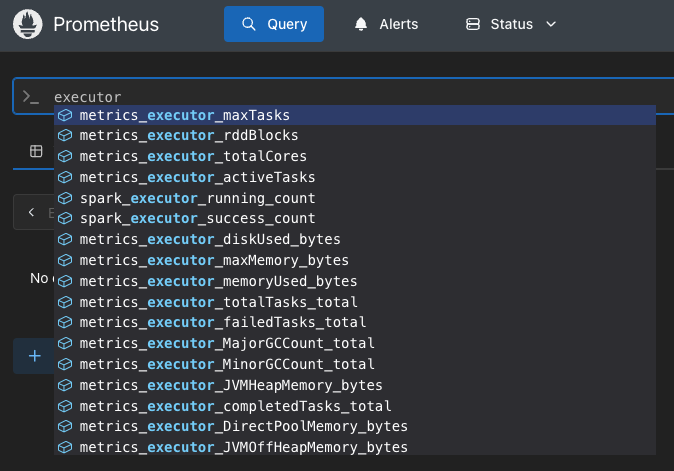Click the bell icon next to Alerts
This screenshot has width=674, height=471.
tap(361, 24)
